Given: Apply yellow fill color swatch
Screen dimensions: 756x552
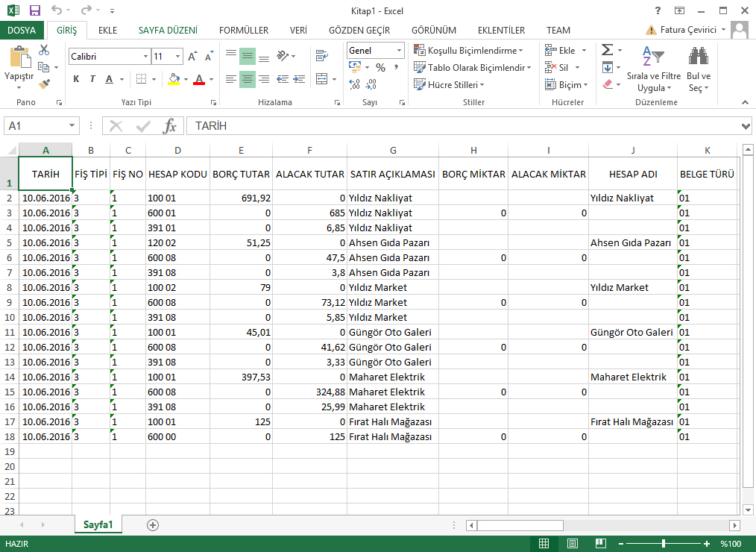Looking at the screenshot, I should 174,79.
